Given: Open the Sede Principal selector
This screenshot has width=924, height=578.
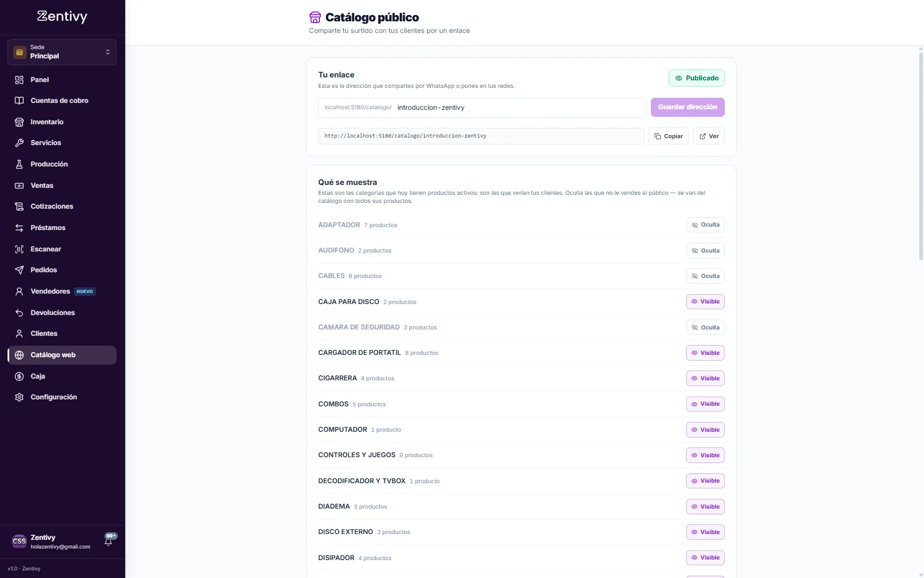Looking at the screenshot, I should coord(62,52).
